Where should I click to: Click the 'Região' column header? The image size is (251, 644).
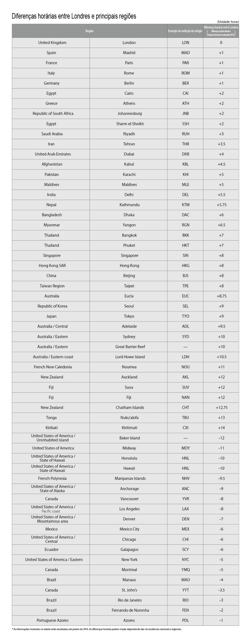[89, 31]
